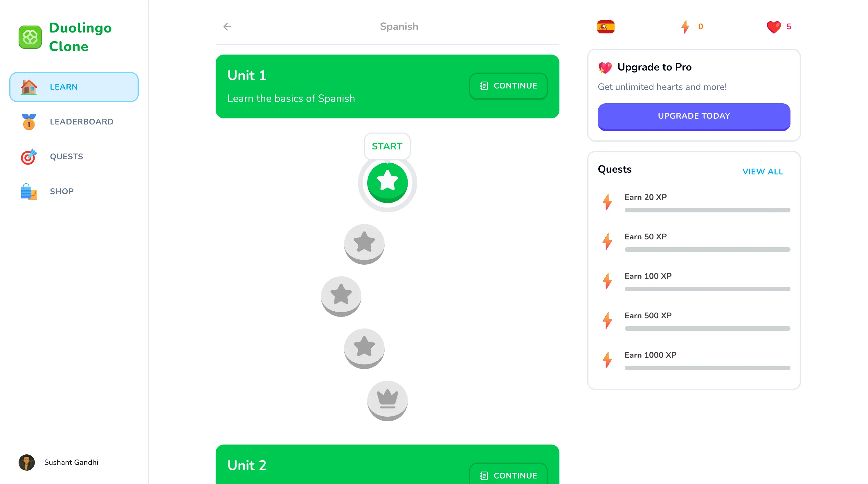
Task: Click the crown lesson icon in Unit 1
Action: click(387, 400)
